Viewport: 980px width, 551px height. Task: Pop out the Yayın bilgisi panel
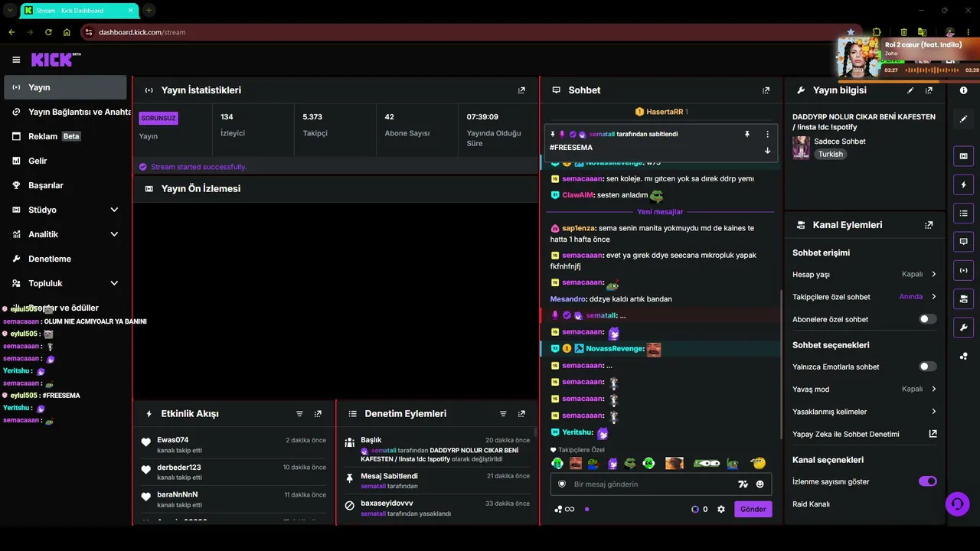[x=929, y=90]
